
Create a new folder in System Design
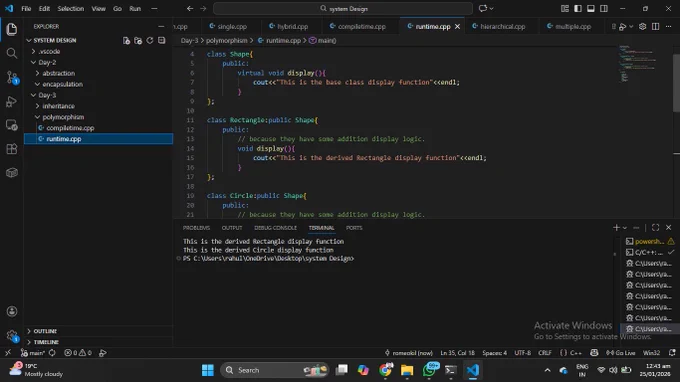point(138,40)
